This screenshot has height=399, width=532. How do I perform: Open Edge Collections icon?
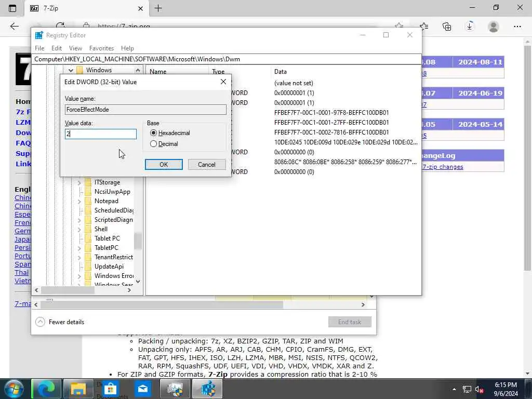click(447, 26)
